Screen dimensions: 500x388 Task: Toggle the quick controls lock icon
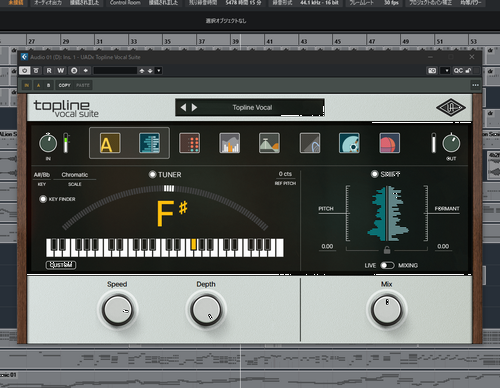tap(468, 71)
